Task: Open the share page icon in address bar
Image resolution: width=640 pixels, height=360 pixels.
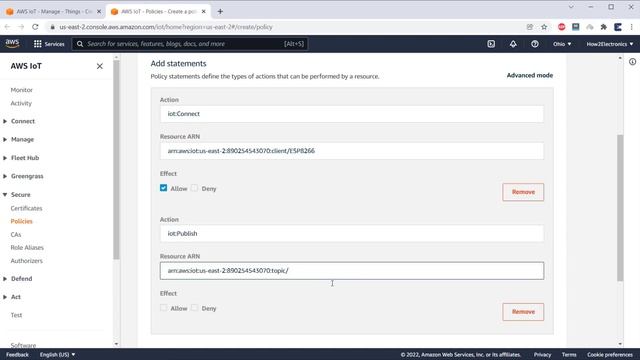Action: 530,27
